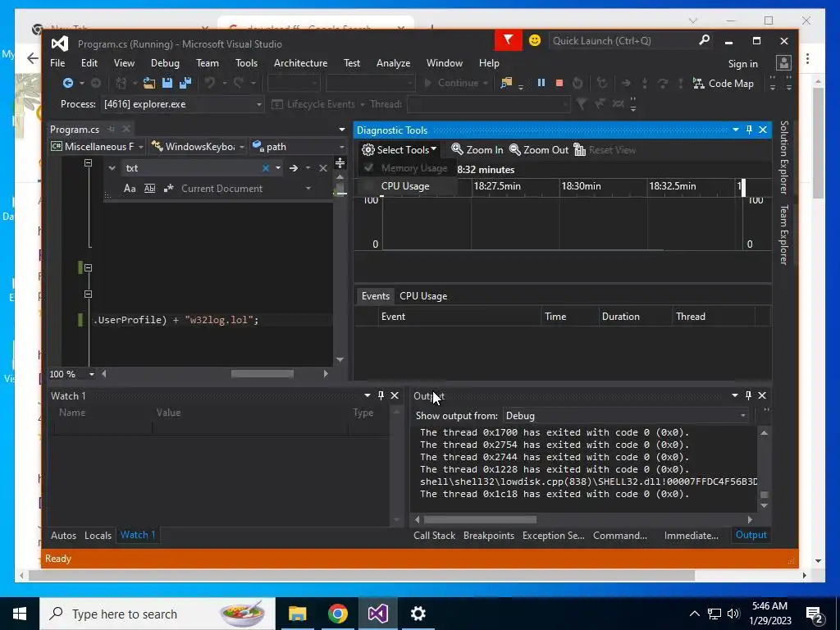
Task: Click the editor split window handle icon
Action: coord(340,163)
